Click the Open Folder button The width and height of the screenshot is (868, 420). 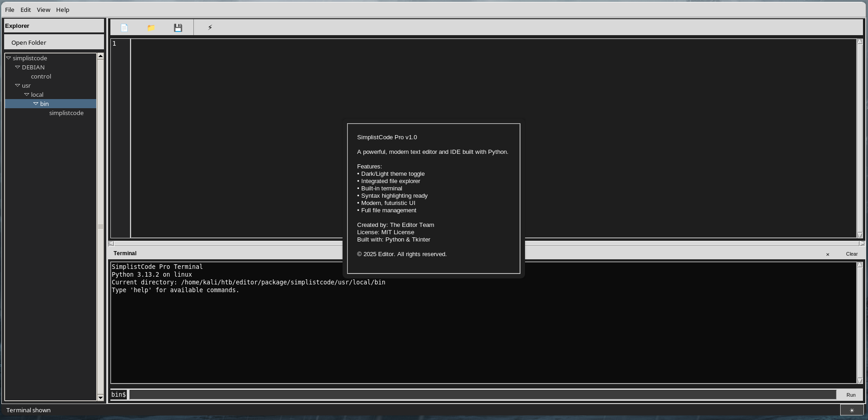29,42
